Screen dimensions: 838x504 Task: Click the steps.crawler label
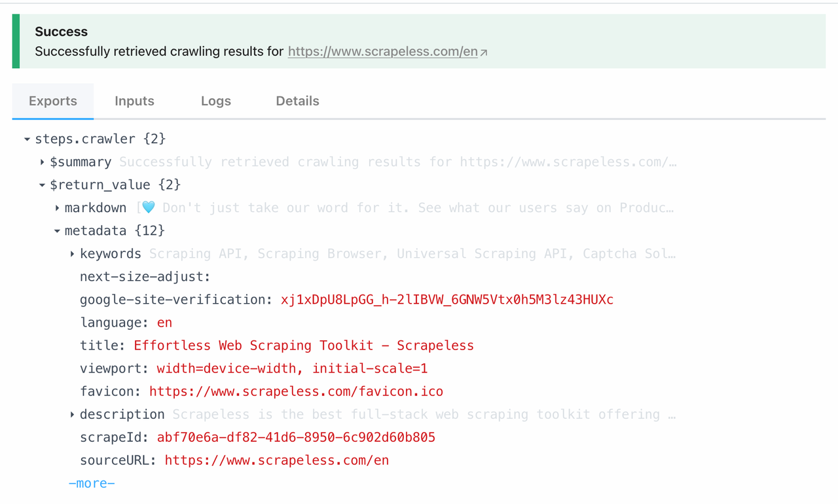click(85, 139)
